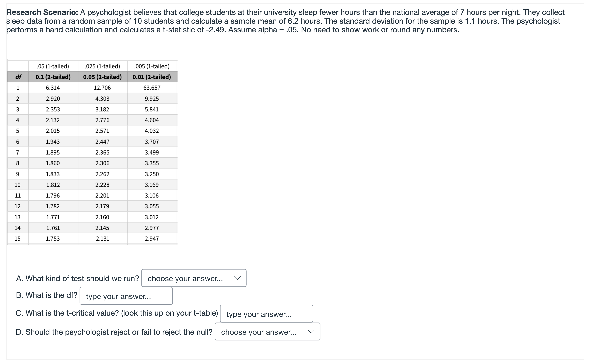This screenshot has width=590, height=364.
Task: Focus the t-critical value input field
Action: [266, 314]
